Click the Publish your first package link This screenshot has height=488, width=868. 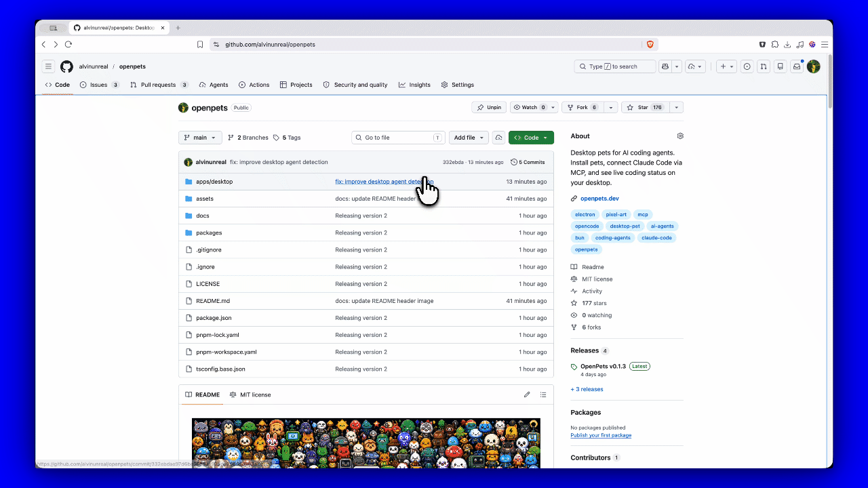601,435
